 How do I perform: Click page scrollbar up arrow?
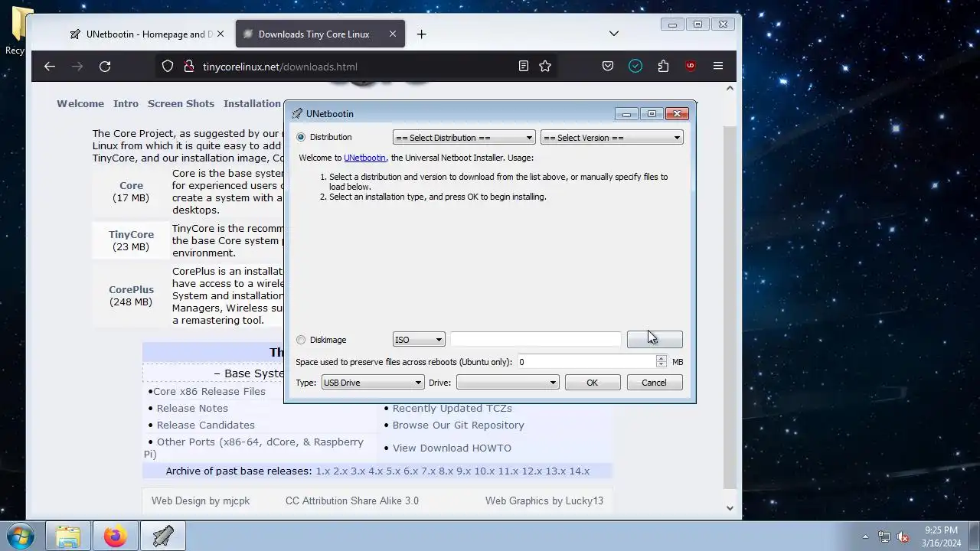pos(730,88)
